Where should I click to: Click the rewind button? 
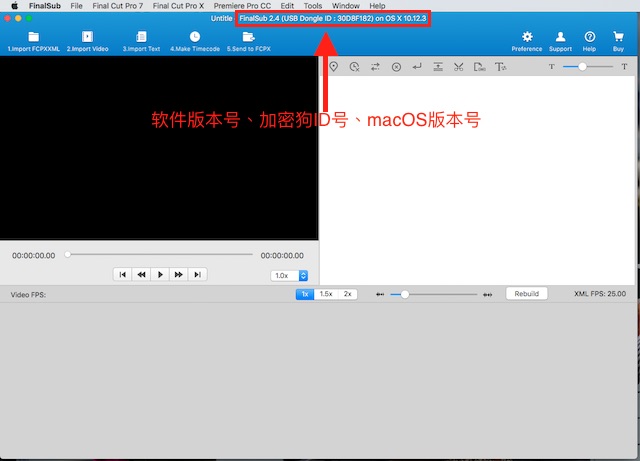141,274
